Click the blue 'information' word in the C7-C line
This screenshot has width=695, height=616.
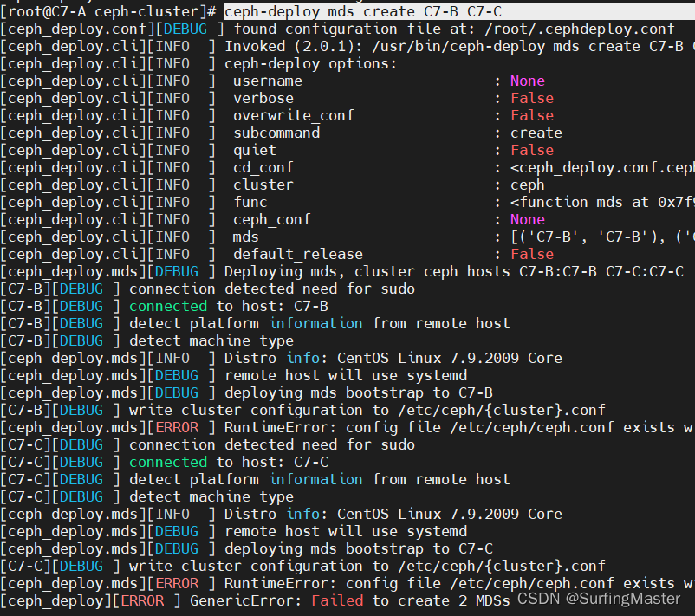pyautogui.click(x=315, y=479)
